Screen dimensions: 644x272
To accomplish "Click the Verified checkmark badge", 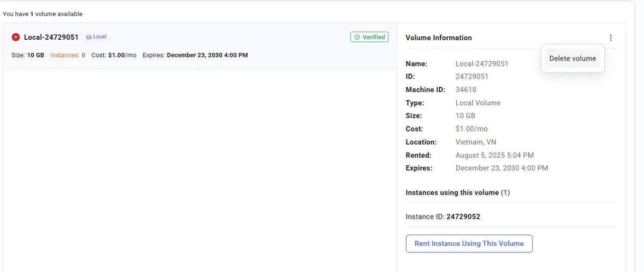I will [369, 37].
